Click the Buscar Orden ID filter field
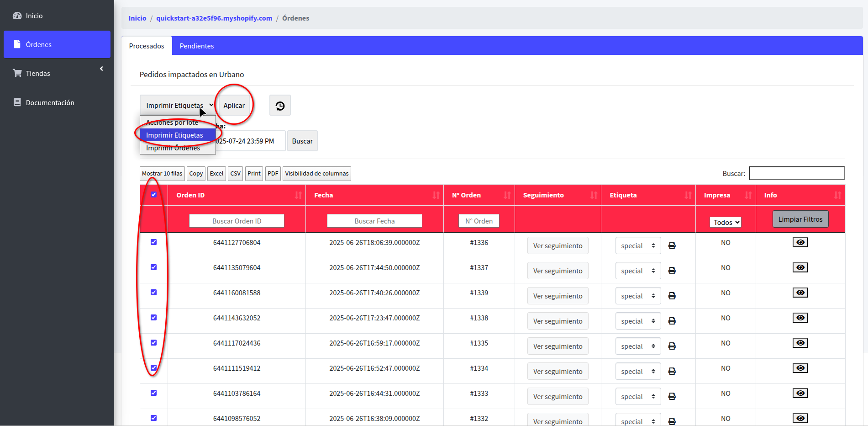The width and height of the screenshot is (868, 426). [237, 221]
